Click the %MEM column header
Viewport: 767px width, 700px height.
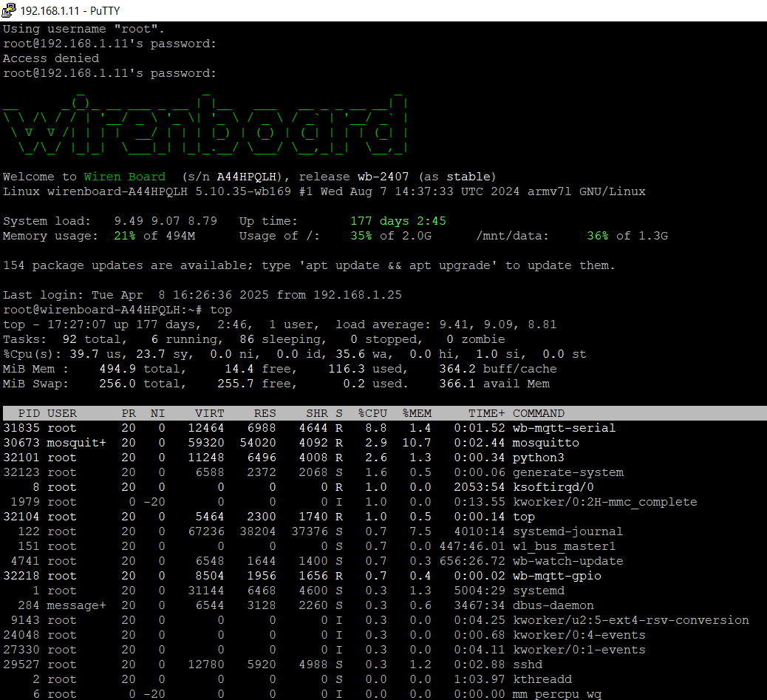point(417,413)
